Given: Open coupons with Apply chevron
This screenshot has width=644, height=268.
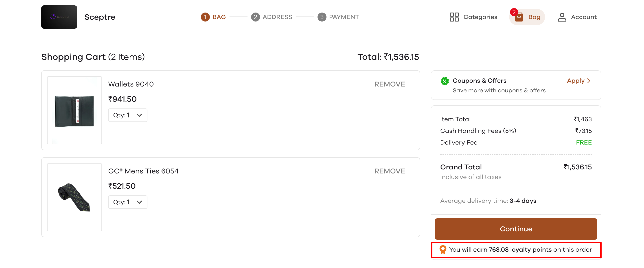Looking at the screenshot, I should point(578,81).
